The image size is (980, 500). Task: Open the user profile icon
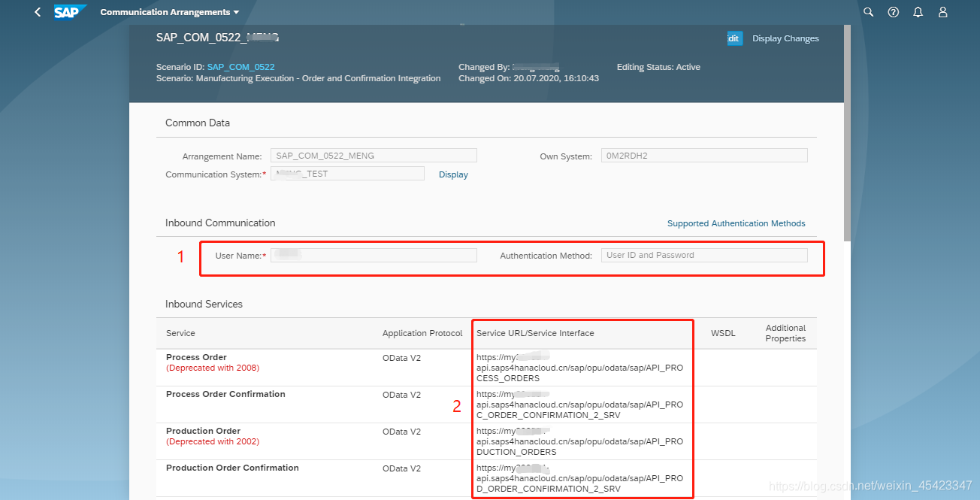coord(943,12)
